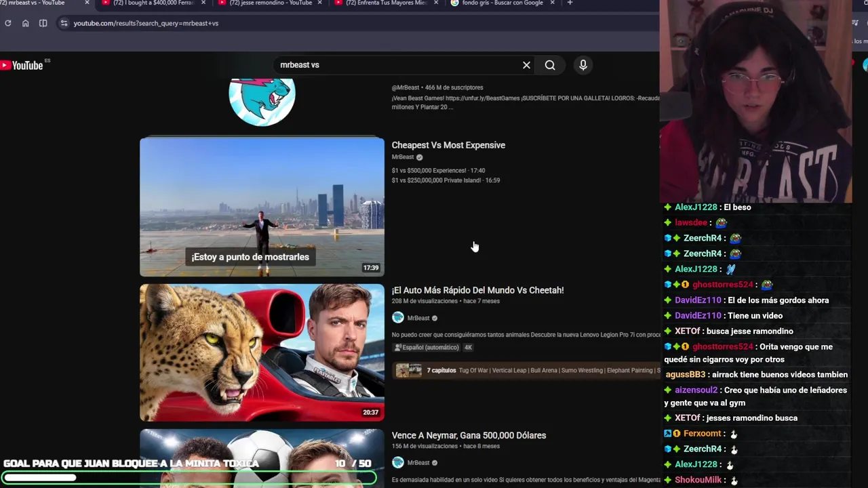Switch to the 'I bought a $400,000 Ferrari' tab
The height and width of the screenshot is (488, 868).
pos(153,3)
